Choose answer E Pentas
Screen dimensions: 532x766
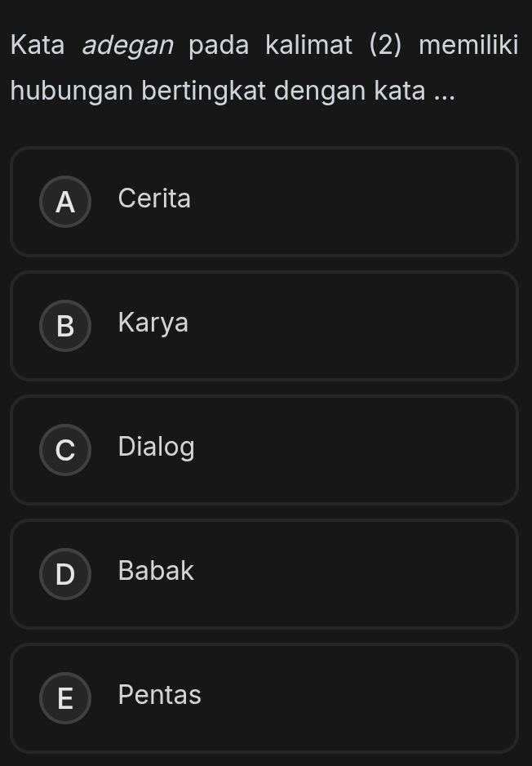tap(264, 698)
